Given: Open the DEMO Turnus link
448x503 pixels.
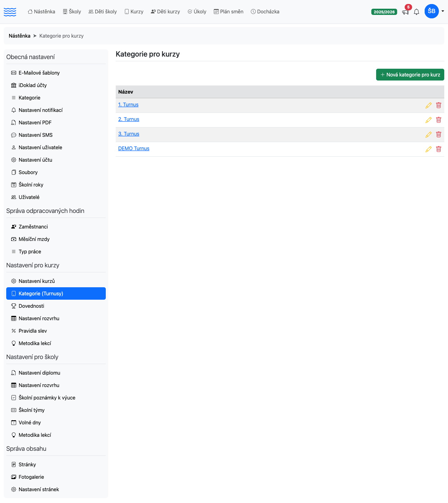Looking at the screenshot, I should tap(134, 149).
